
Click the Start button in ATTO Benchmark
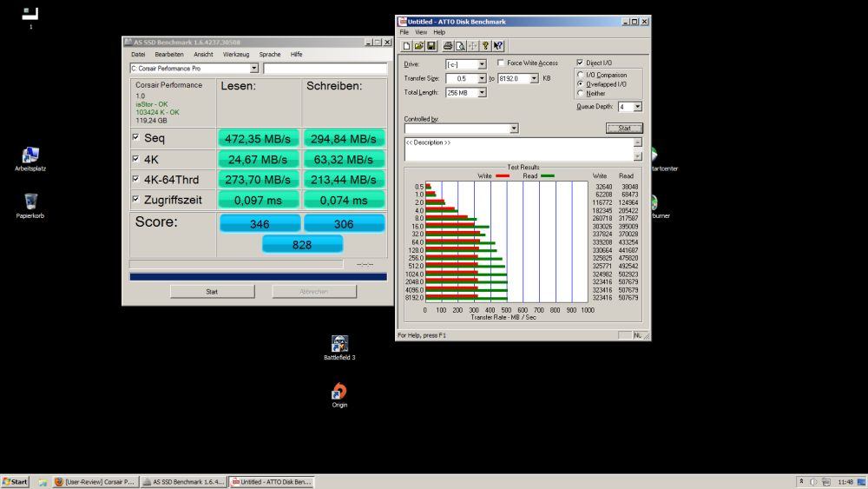coord(624,128)
